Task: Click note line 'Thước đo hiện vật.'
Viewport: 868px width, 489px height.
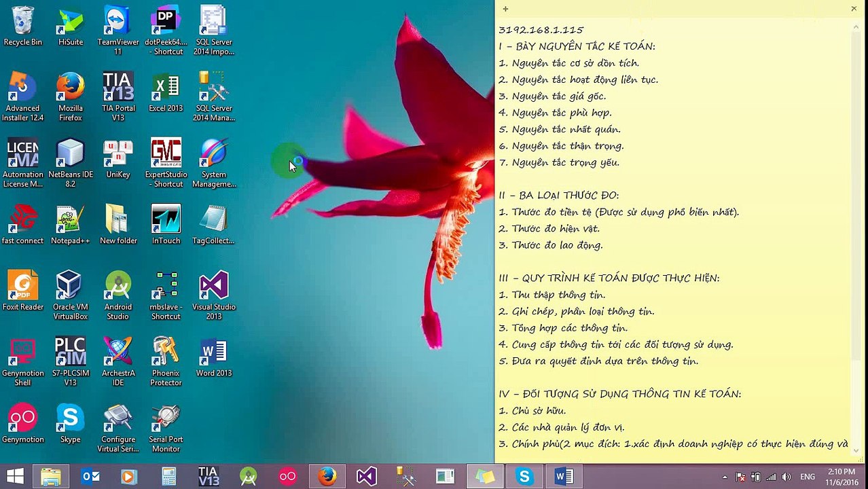Action: [556, 229]
